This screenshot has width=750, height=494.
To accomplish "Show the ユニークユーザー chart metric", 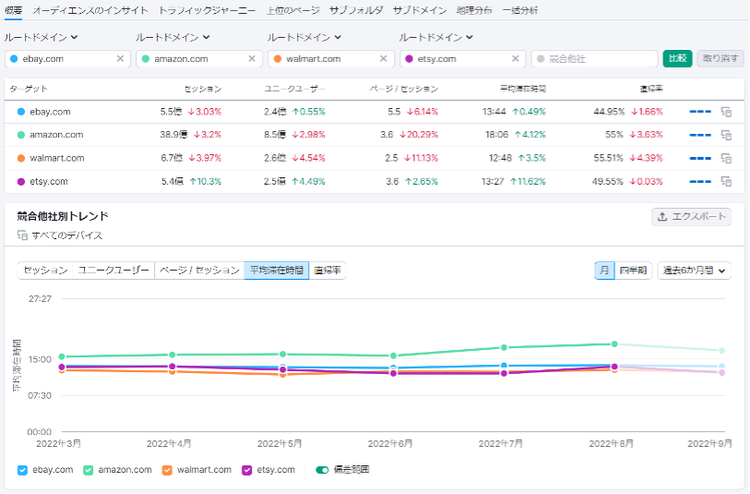I will pyautogui.click(x=113, y=270).
